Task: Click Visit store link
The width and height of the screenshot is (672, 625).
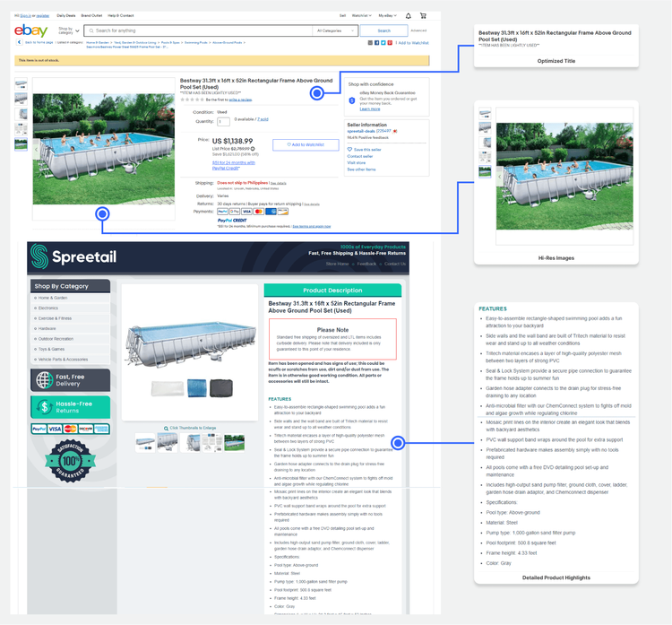Action: pyautogui.click(x=356, y=163)
